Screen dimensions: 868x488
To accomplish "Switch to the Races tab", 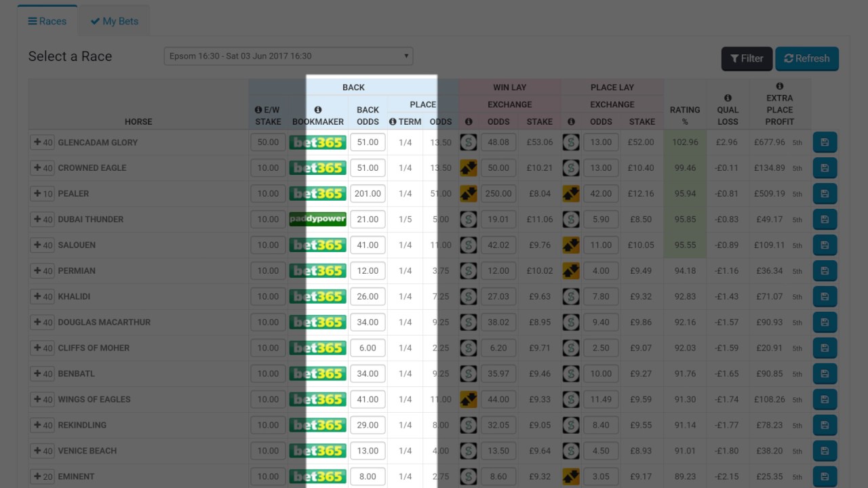I will [47, 21].
